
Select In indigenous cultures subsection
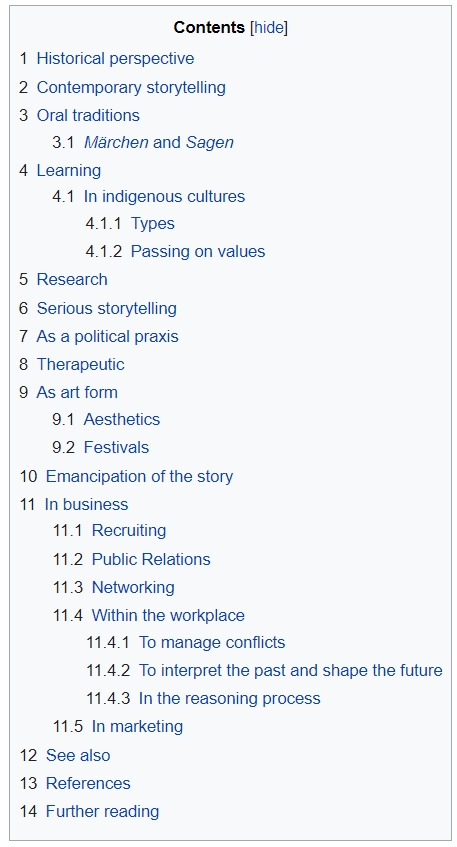[164, 196]
